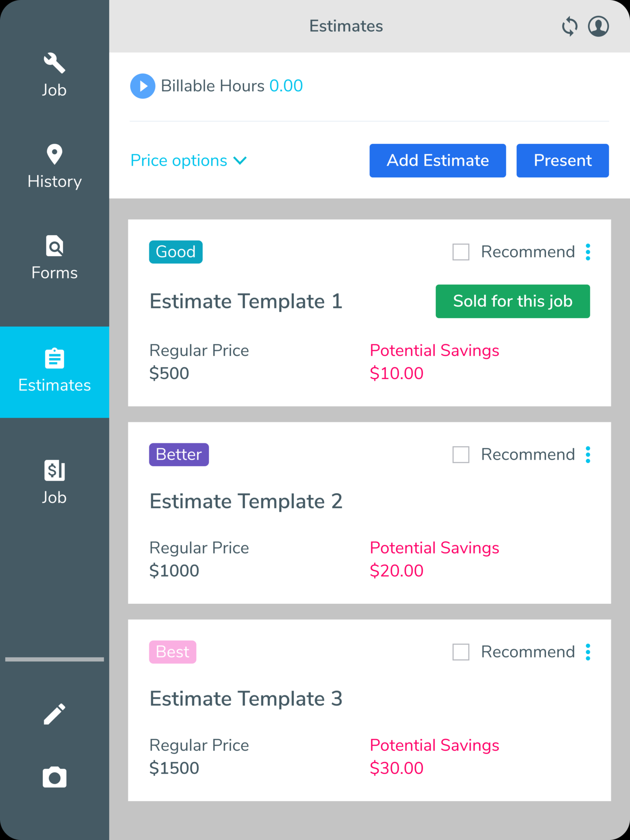This screenshot has width=630, height=840.
Task: Select the pencil edit icon in sidebar
Action: 54,713
